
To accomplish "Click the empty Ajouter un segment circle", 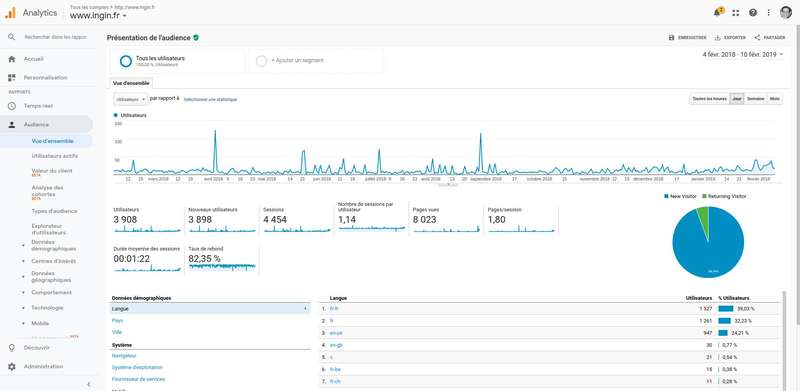I will pos(262,61).
